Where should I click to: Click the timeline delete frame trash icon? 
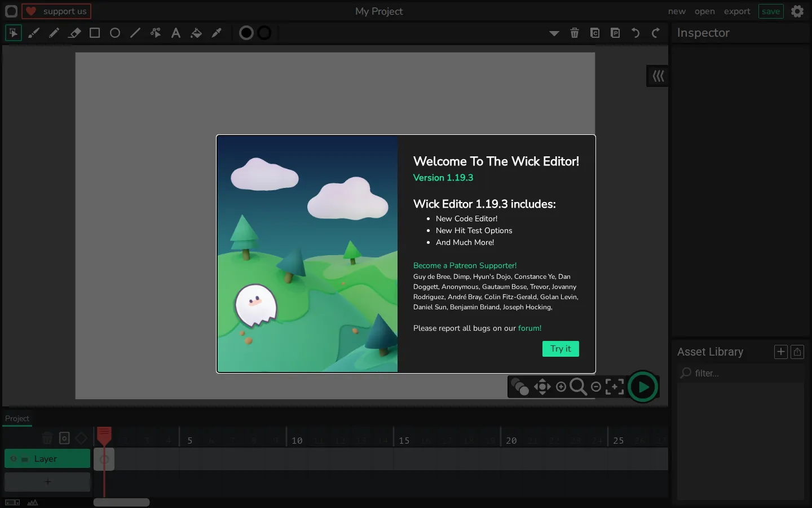click(47, 438)
